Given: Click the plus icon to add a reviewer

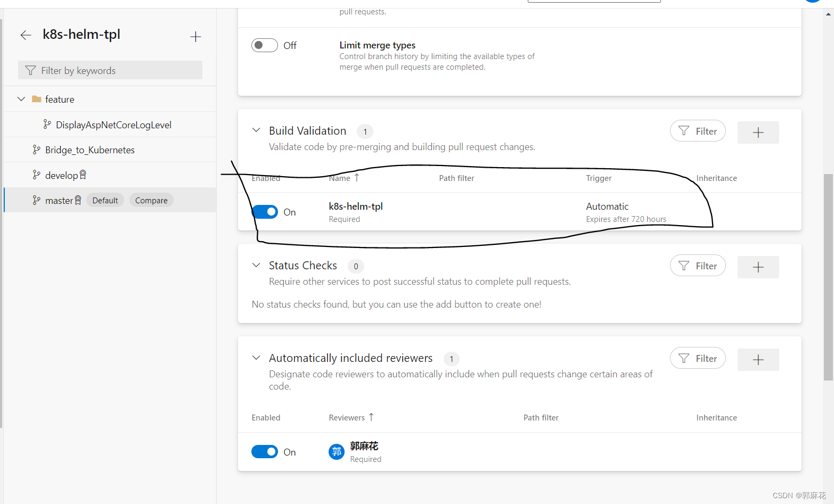Looking at the screenshot, I should pos(758,359).
